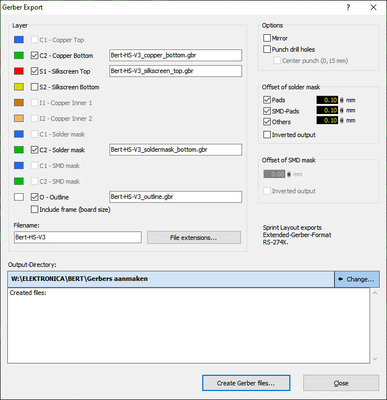Click the help question mark in title bar
387x400 pixels.
(x=348, y=7)
